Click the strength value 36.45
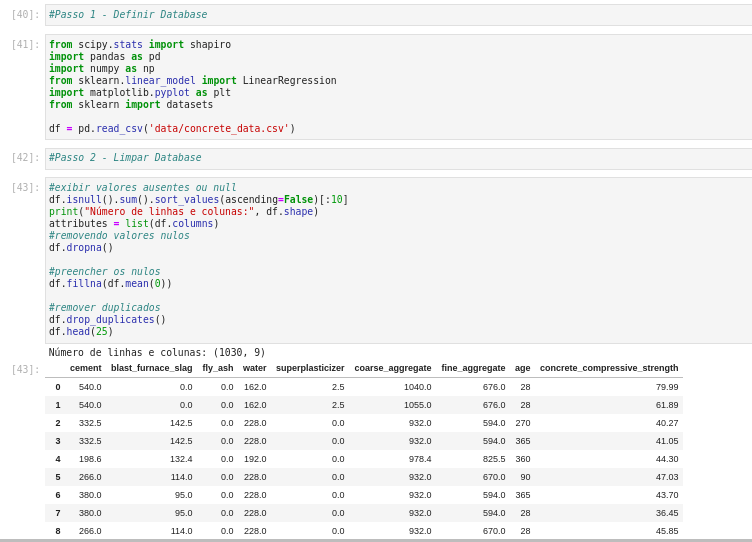This screenshot has height=542, width=752. coord(667,513)
